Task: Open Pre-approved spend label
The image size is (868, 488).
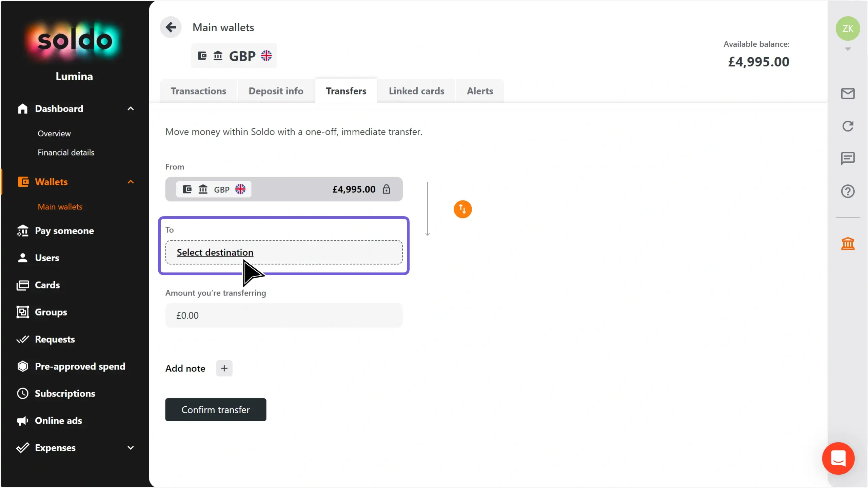Action: pos(80,366)
